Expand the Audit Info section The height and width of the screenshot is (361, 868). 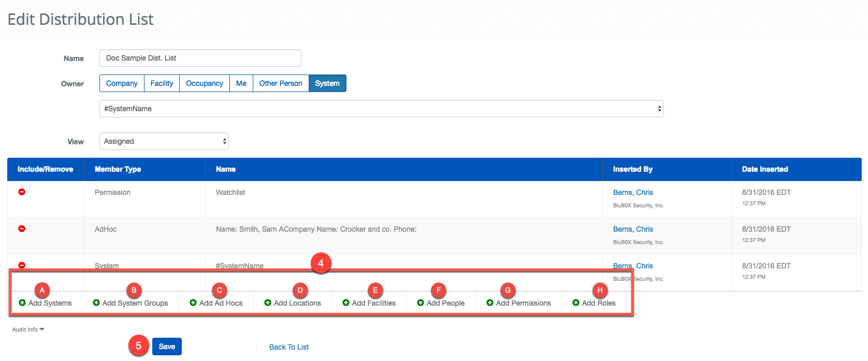tap(28, 329)
